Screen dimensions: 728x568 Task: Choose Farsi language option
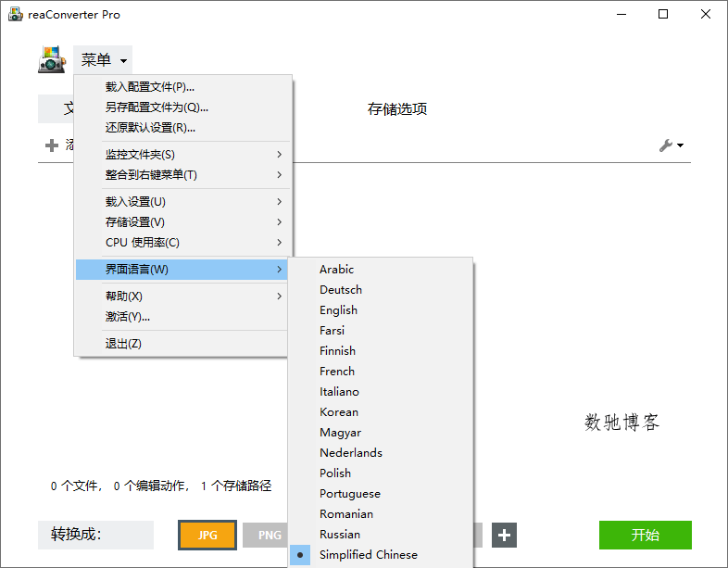(x=381, y=331)
